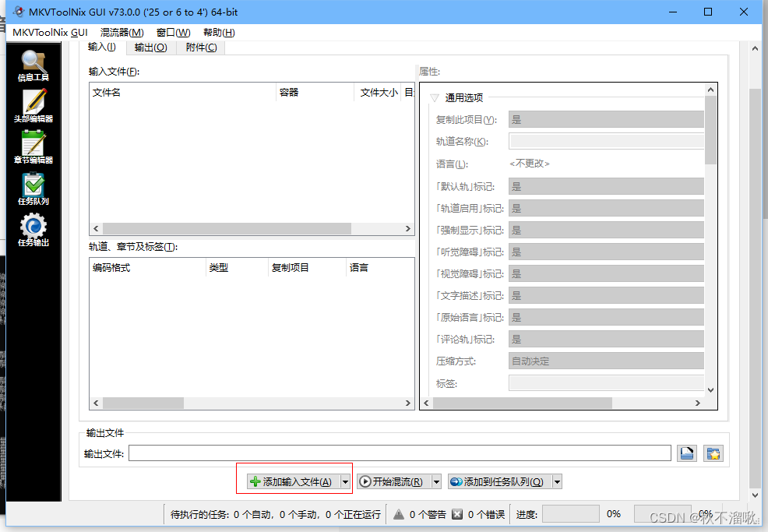Open the 混流器(M) menu

pyautogui.click(x=122, y=33)
